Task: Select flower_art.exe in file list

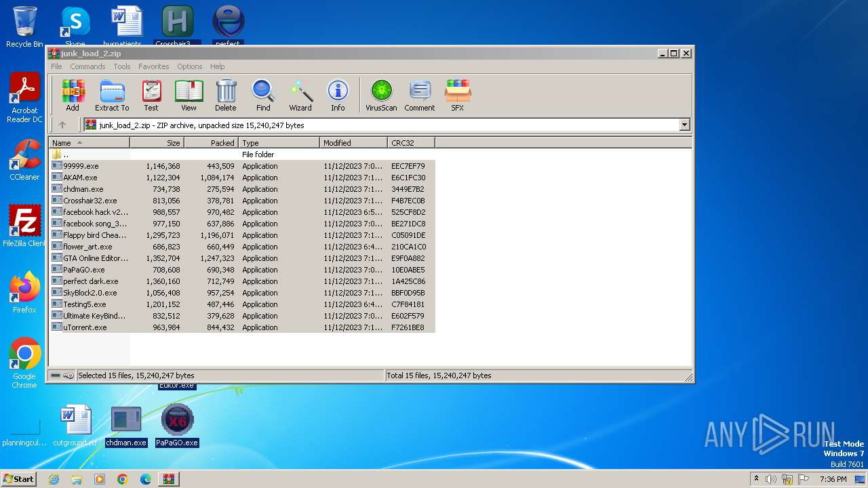Action: click(x=242, y=247)
